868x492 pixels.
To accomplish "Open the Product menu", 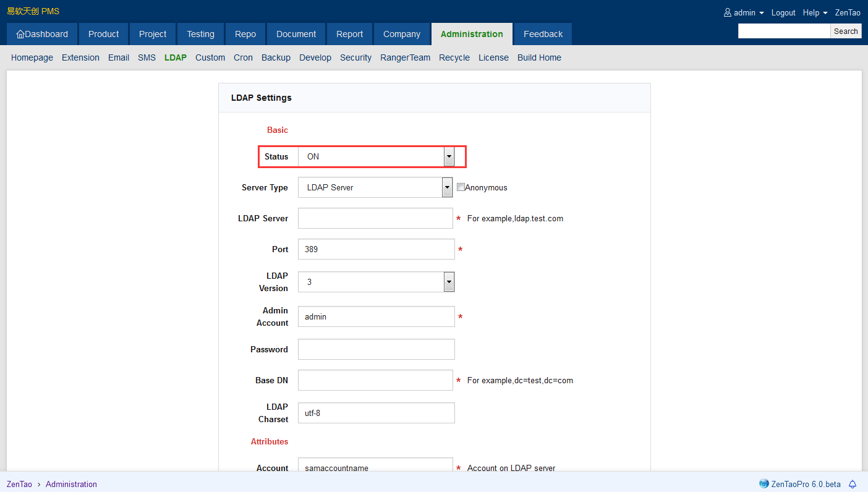I will click(103, 34).
